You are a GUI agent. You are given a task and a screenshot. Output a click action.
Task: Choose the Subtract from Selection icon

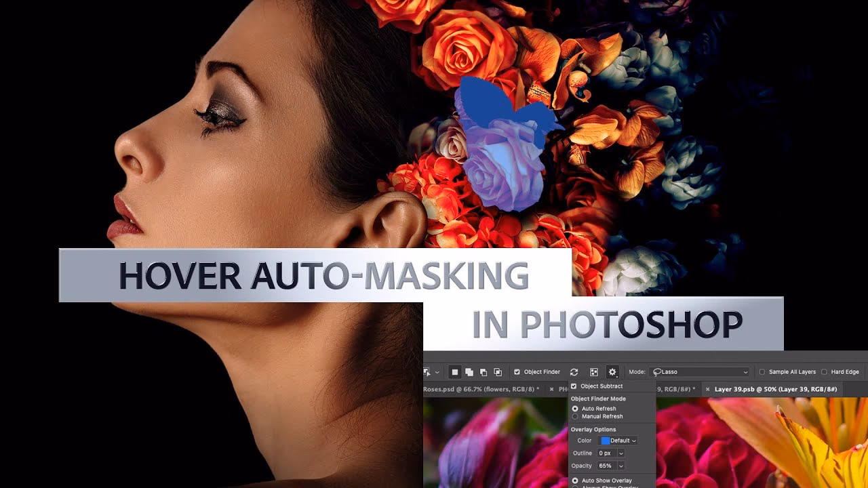tap(484, 371)
